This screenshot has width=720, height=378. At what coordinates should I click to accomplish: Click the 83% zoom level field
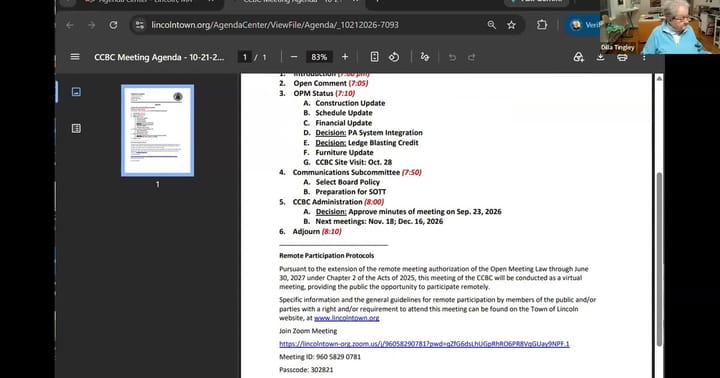point(319,57)
